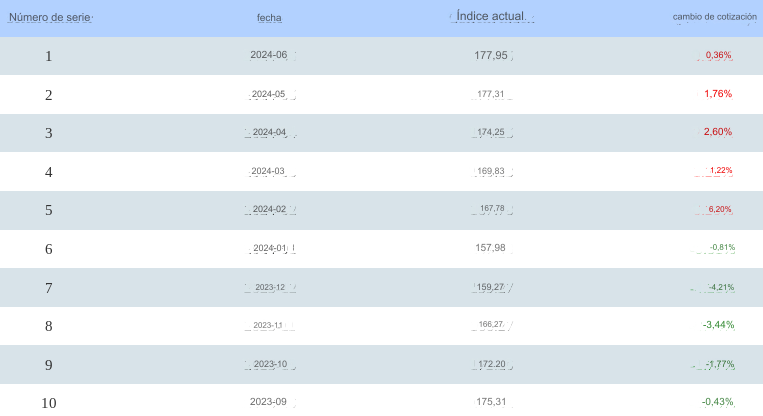Click the 'fecha' column header

pos(269,18)
